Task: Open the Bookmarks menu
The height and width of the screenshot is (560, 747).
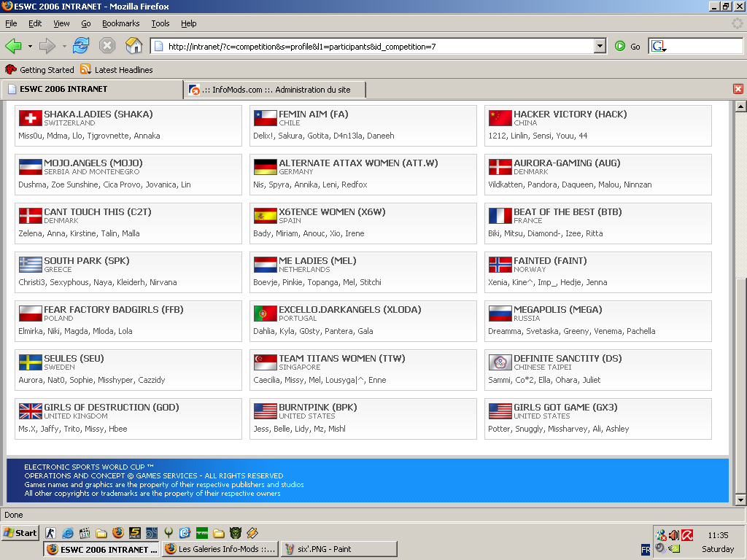Action: tap(121, 23)
